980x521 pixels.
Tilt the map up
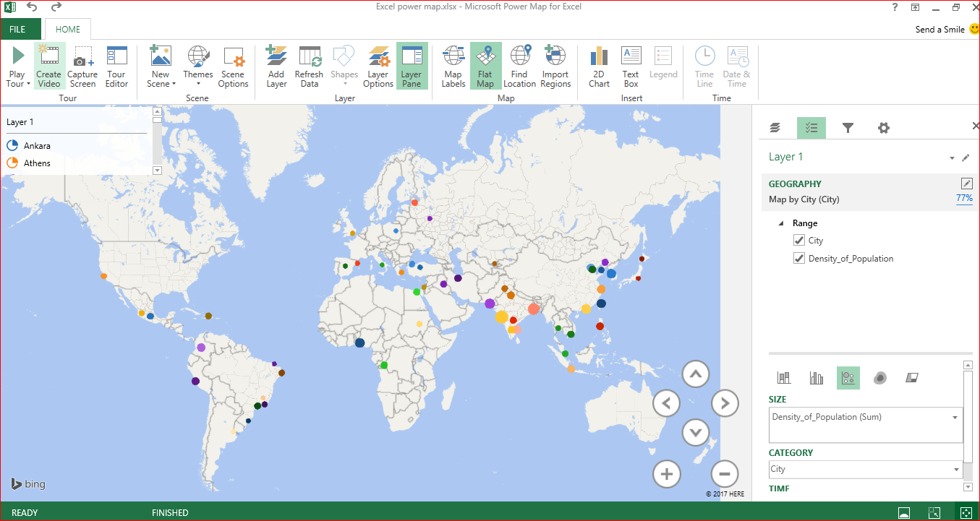tap(695, 374)
